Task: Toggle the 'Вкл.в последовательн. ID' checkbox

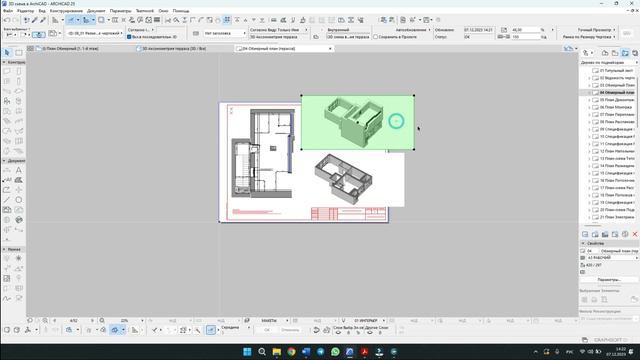Action: pos(129,37)
